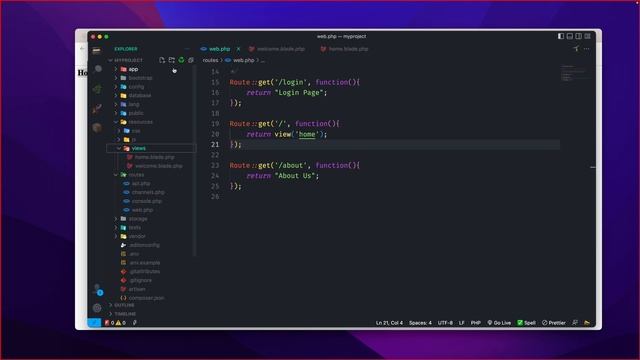Collapse the MYPROJECT root folder

126,60
